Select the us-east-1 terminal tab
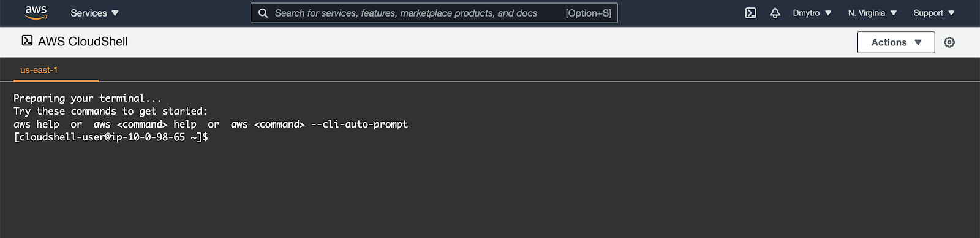The width and height of the screenshot is (980, 238). (39, 70)
